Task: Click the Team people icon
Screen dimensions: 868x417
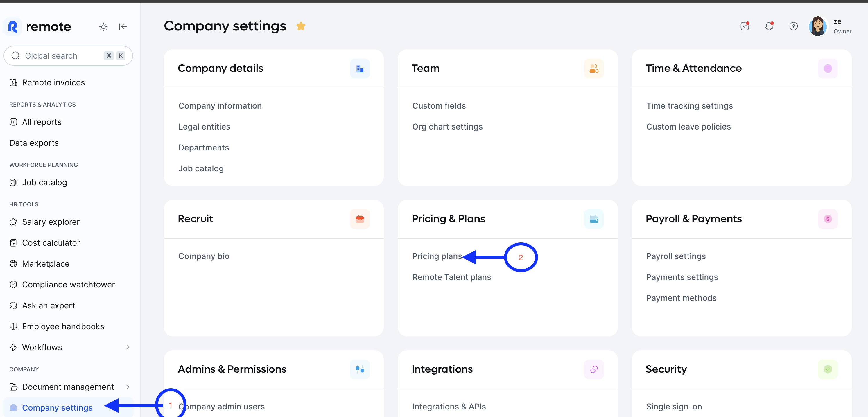Action: pos(594,69)
